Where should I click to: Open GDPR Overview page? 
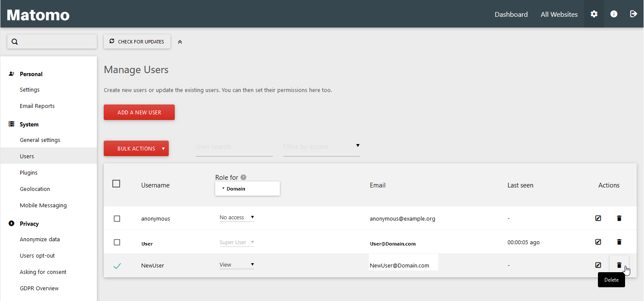pos(39,288)
